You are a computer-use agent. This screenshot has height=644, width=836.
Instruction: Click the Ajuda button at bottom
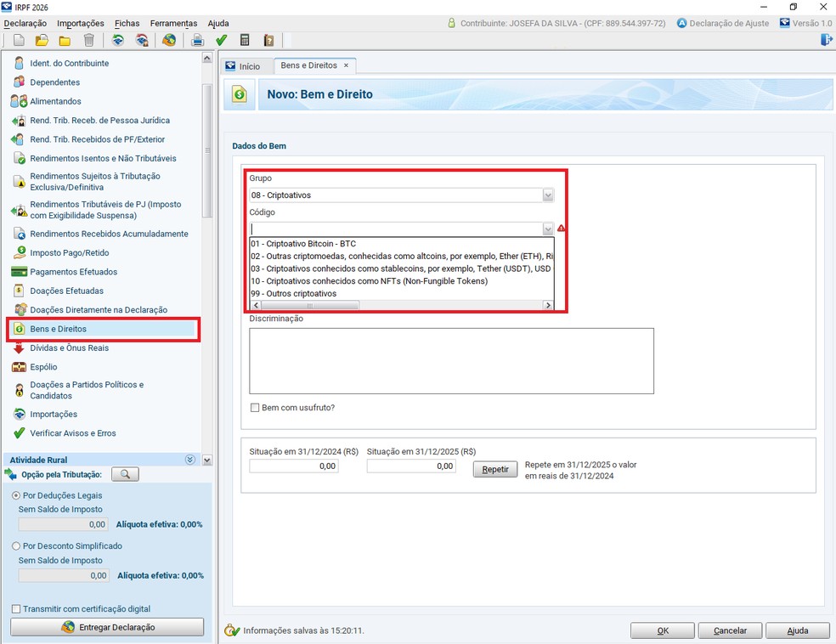[798, 630]
